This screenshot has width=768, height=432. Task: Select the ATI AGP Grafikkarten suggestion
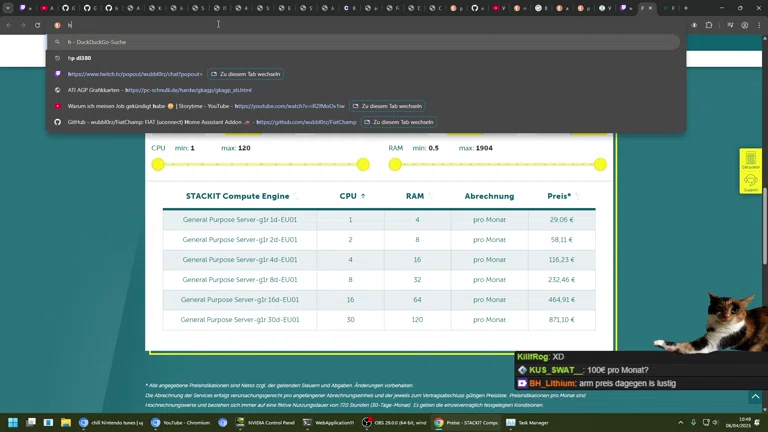[160, 90]
